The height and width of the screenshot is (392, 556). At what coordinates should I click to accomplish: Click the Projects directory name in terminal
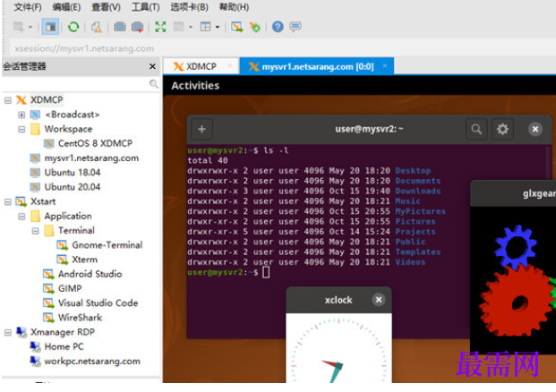415,232
